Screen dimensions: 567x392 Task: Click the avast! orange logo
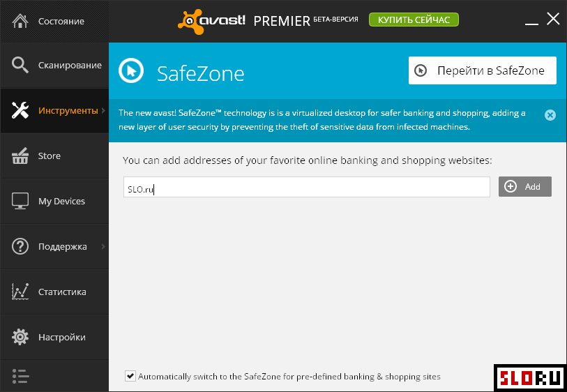tap(211, 22)
